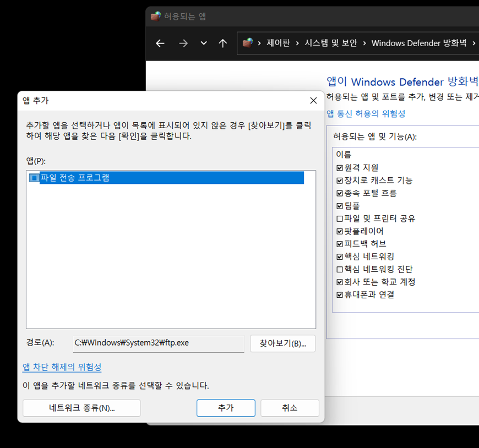479x448 pixels.
Task: Click the firewall icon in the address bar
Action: 248,43
